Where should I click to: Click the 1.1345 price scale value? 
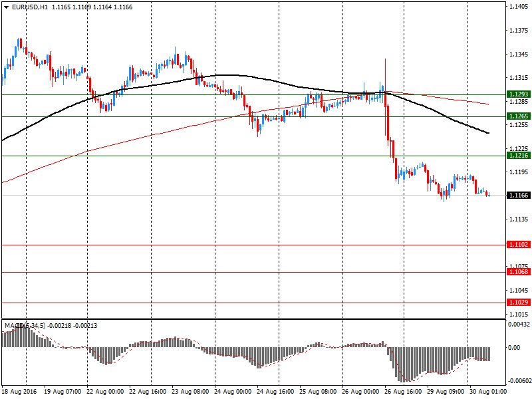click(x=519, y=55)
